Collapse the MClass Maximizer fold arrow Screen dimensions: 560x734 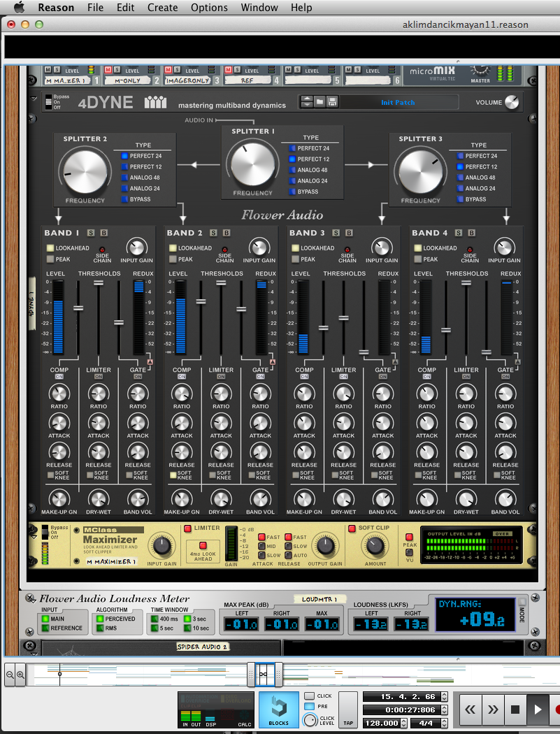pos(34,538)
